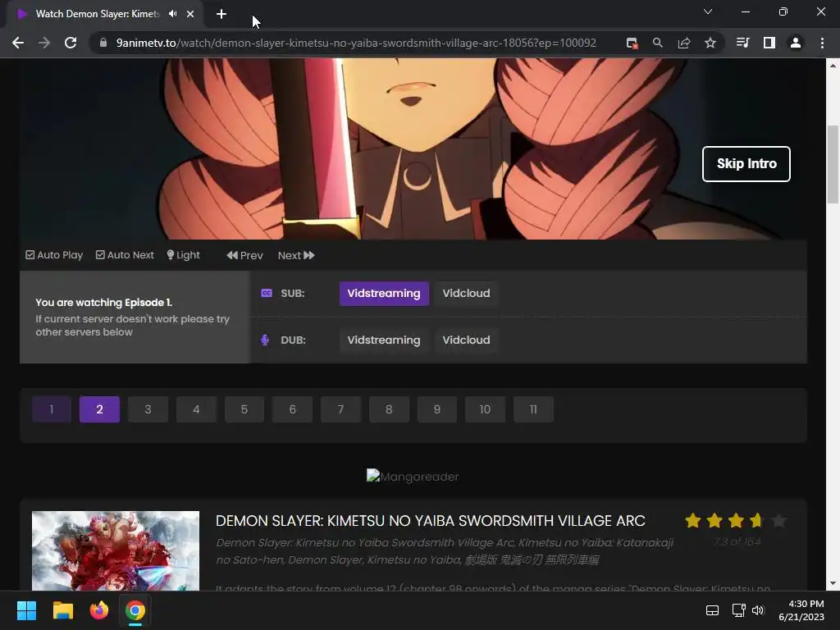Skip the intro in the video player
Viewport: 840px width, 630px height.
[x=746, y=164]
